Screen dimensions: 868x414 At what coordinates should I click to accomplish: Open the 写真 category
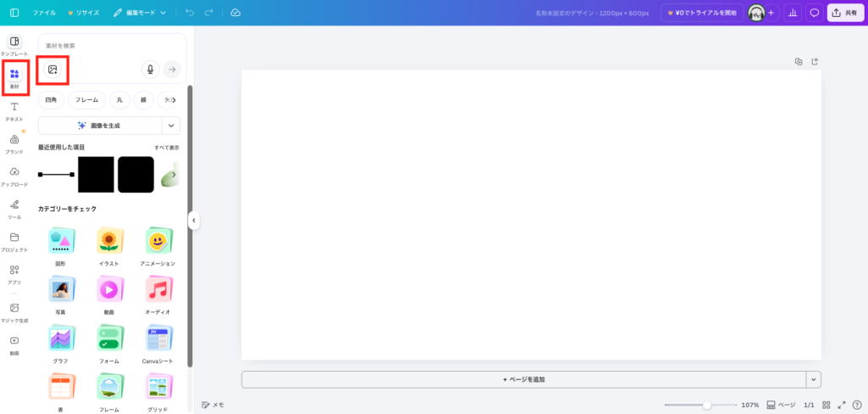pos(61,295)
